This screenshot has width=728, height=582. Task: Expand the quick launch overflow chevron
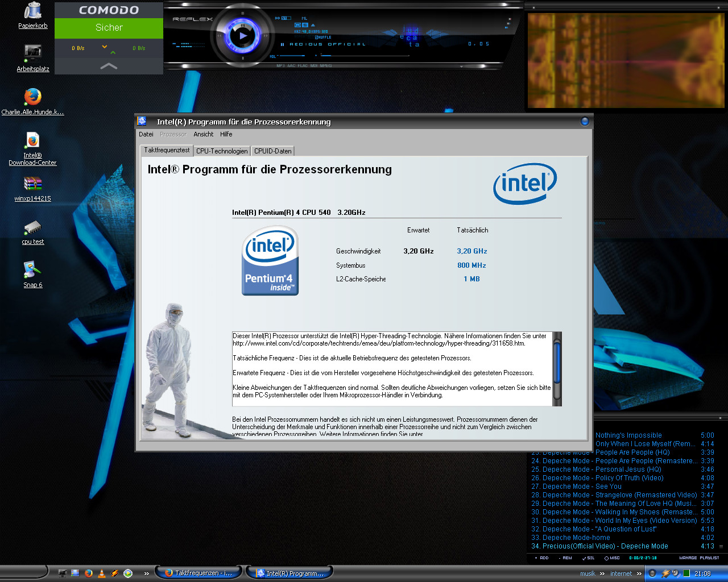coord(146,574)
